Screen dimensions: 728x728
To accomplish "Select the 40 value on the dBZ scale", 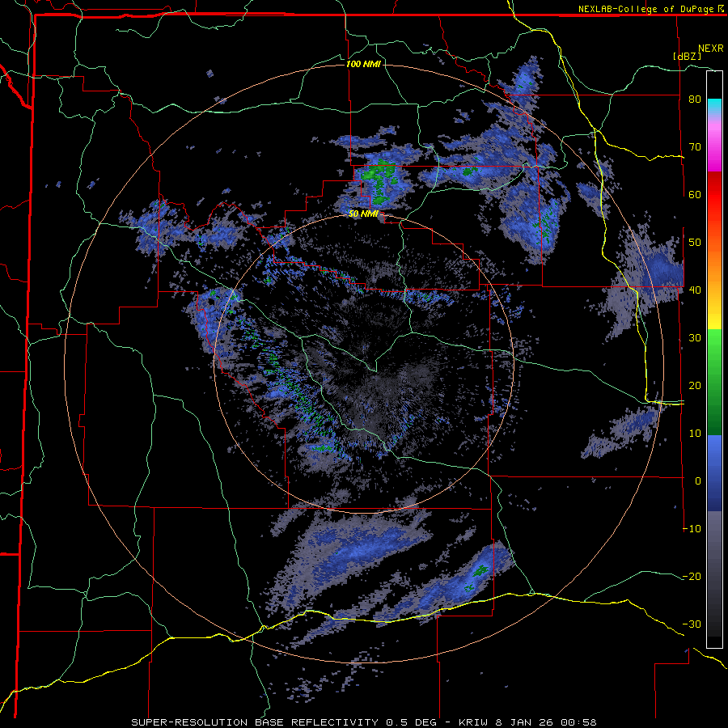I will pyautogui.click(x=695, y=290).
